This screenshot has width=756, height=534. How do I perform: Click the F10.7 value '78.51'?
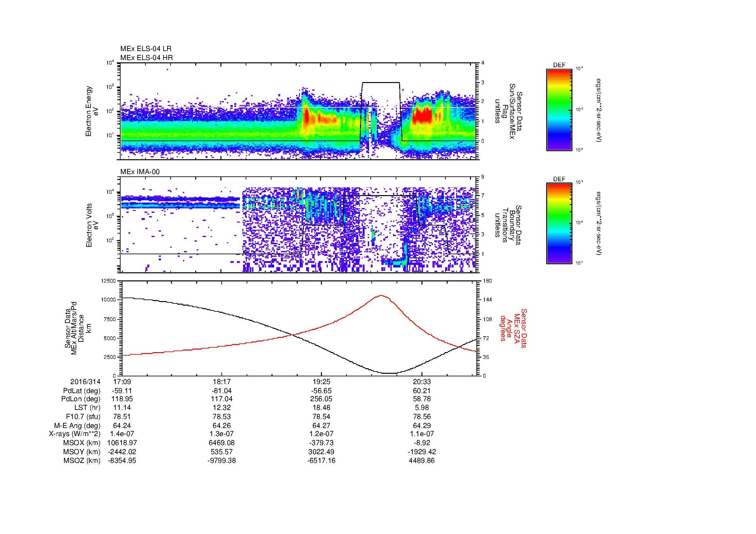tap(122, 416)
